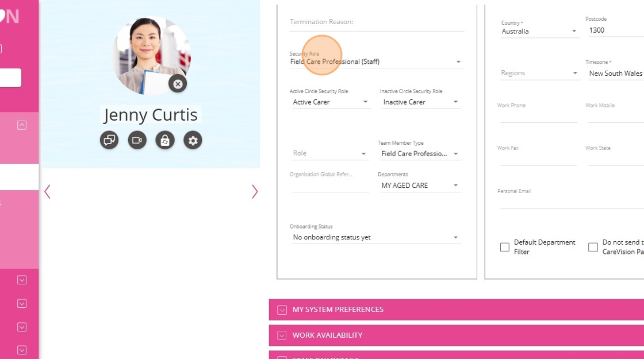644x359 pixels.
Task: Collapse the sidebar section with up chevron
Action: click(22, 125)
